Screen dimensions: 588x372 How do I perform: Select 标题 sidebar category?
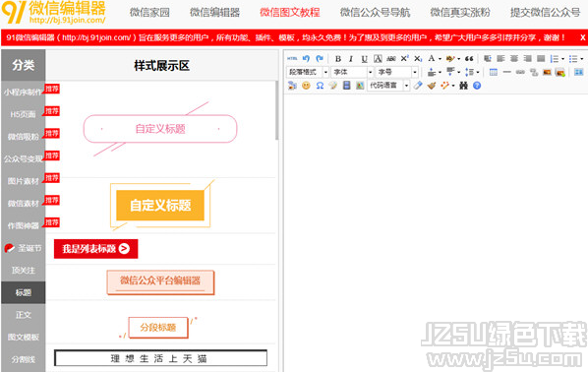point(24,292)
